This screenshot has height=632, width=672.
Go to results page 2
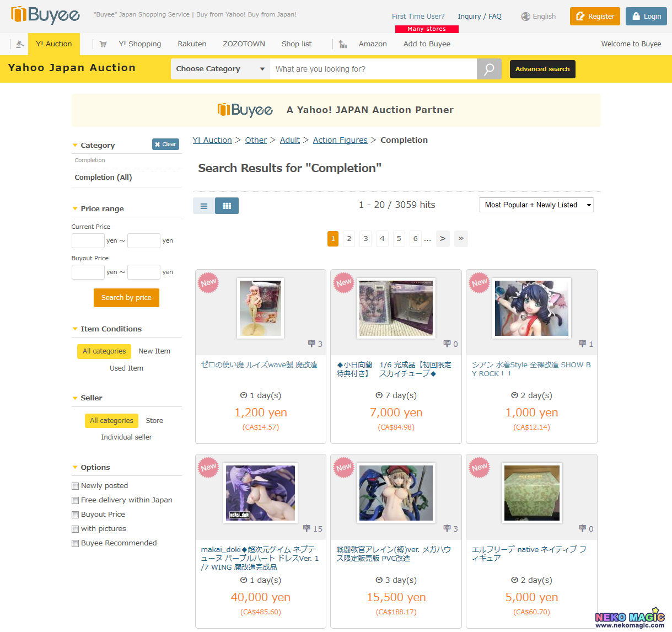pyautogui.click(x=349, y=239)
